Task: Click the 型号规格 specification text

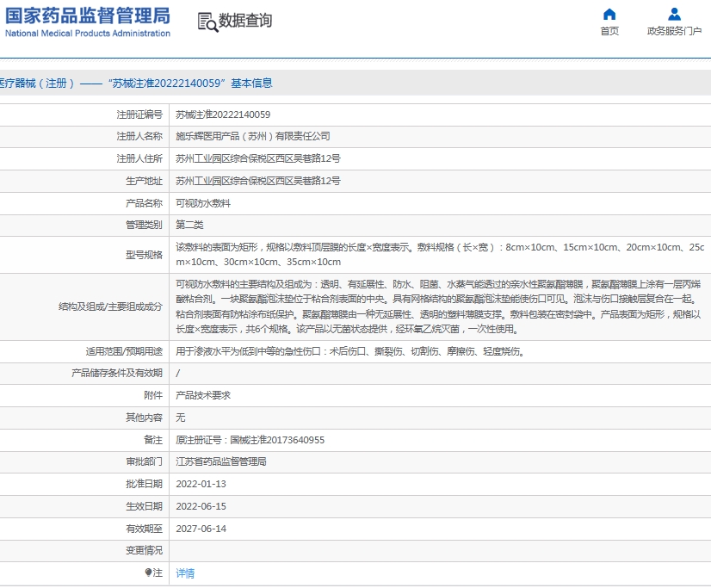Action: click(440, 254)
